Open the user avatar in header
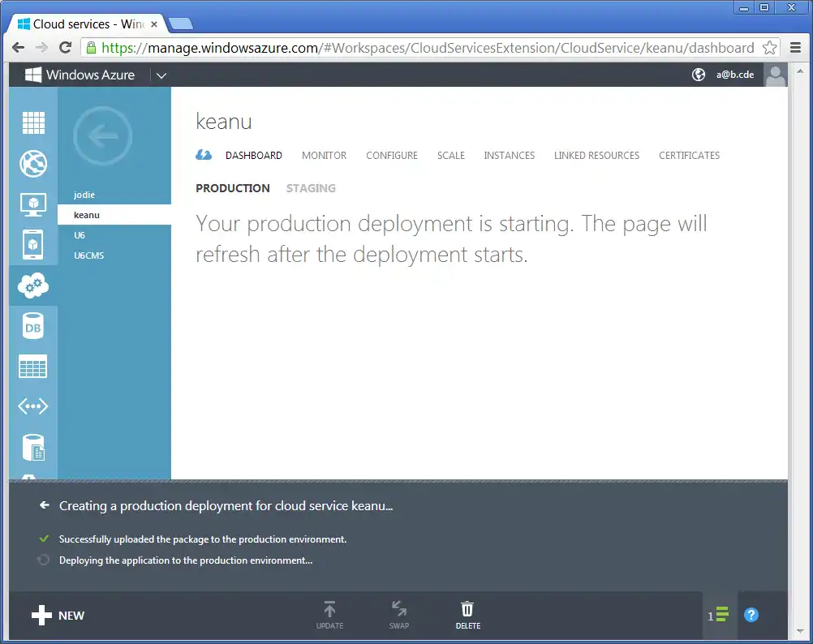Image resolution: width=813 pixels, height=644 pixels. pos(776,75)
